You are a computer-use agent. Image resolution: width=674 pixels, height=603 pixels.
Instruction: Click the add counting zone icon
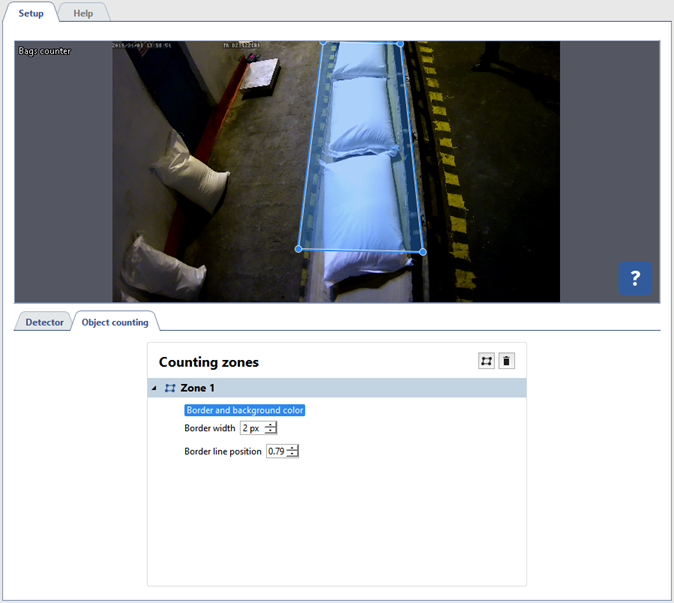(487, 361)
